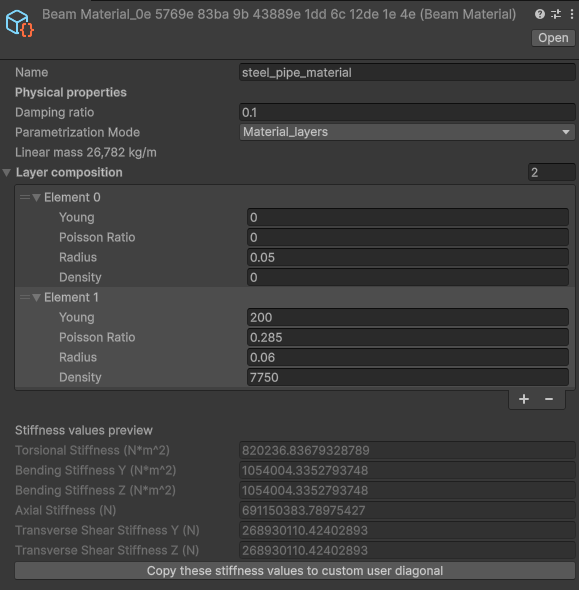The width and height of the screenshot is (579, 590).
Task: Click Element 0 Radius field 0.05
Action: coord(408,257)
